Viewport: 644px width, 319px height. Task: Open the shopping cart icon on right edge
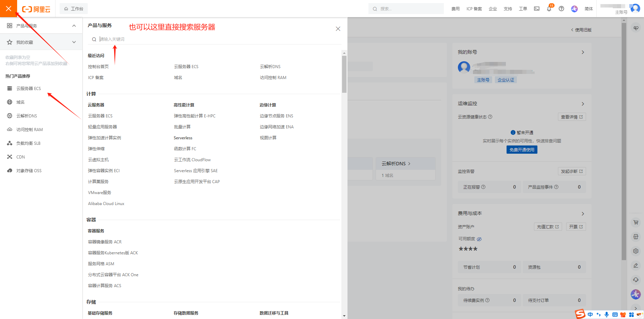636,222
